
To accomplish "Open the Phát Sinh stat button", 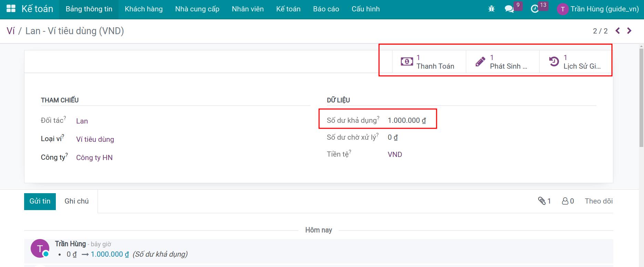I will click(502, 62).
